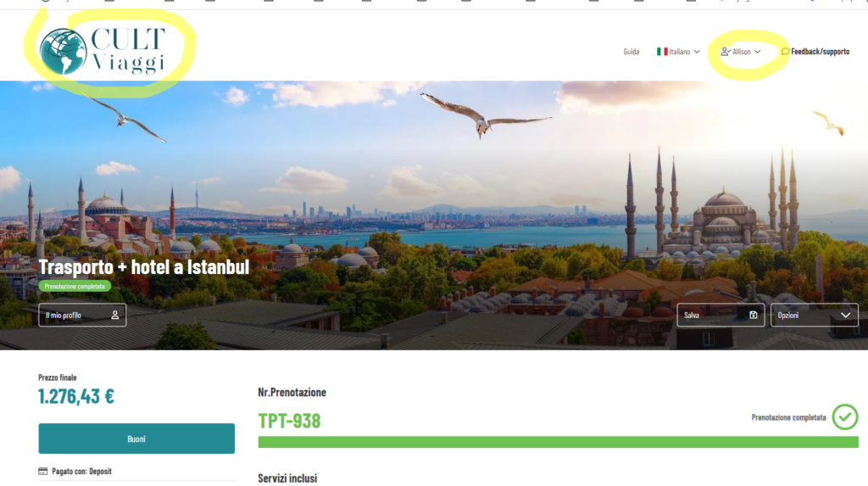This screenshot has height=486, width=868.
Task: Open the Italiano language dropdown
Action: coord(678,52)
